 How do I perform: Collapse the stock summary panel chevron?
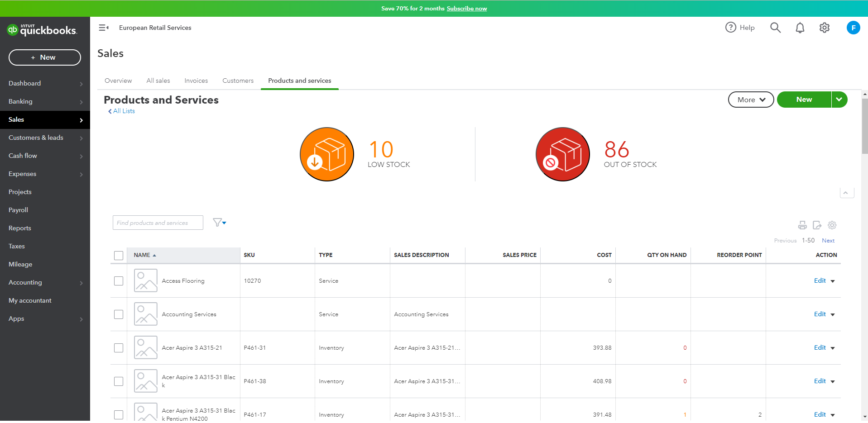tap(846, 193)
